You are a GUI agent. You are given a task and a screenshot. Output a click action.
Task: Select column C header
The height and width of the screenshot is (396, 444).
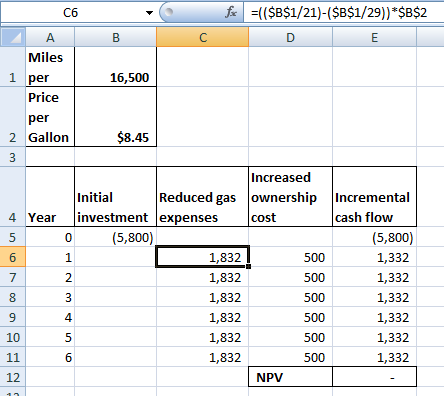[x=203, y=37]
